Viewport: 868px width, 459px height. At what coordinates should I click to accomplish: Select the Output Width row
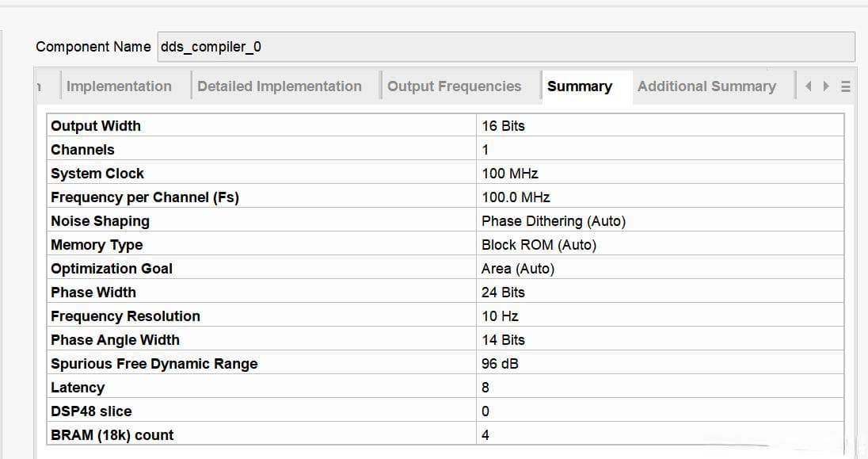point(446,126)
